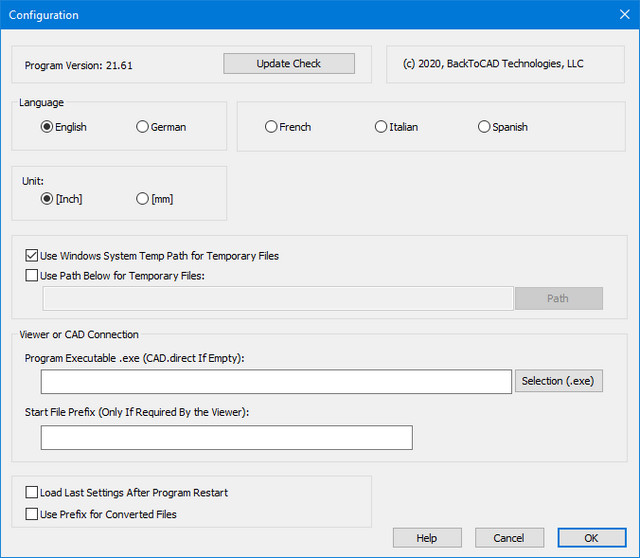Open Help for the configuration dialog
Image resolution: width=640 pixels, height=558 pixels.
(427, 538)
